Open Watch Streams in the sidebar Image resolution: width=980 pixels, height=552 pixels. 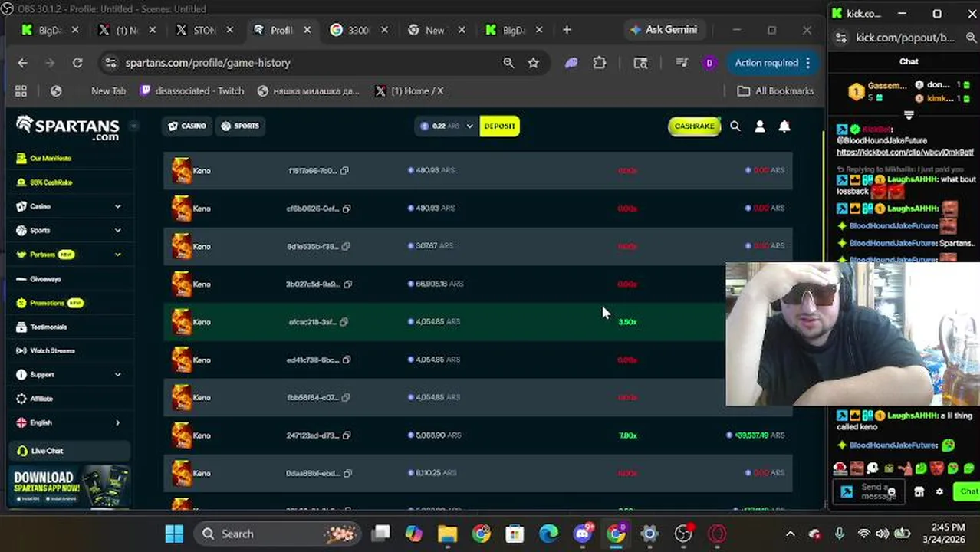52,351
